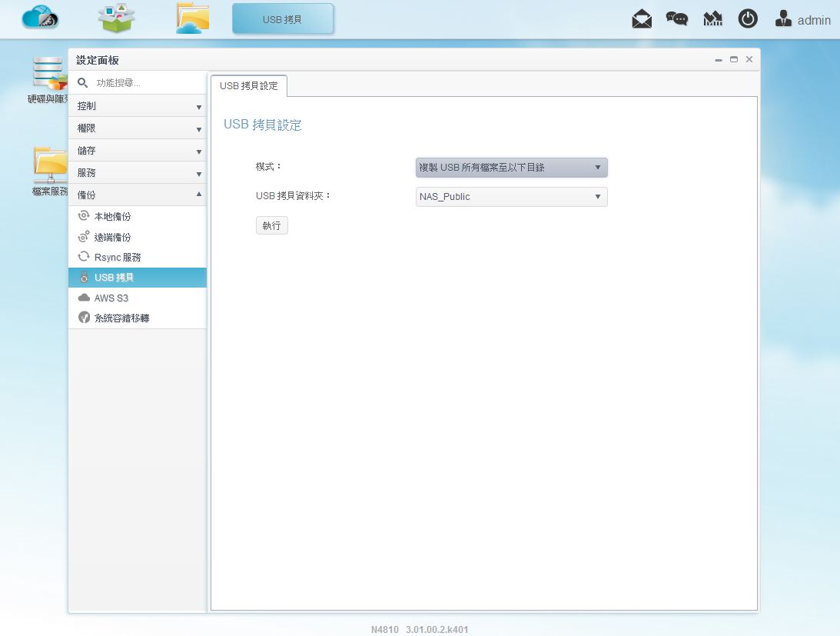Click the 設定面板 window title
Screen dimensions: 840x636
tap(98, 60)
